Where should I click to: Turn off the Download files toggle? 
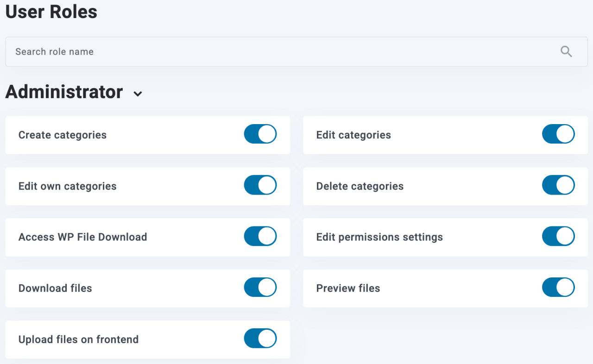point(260,288)
